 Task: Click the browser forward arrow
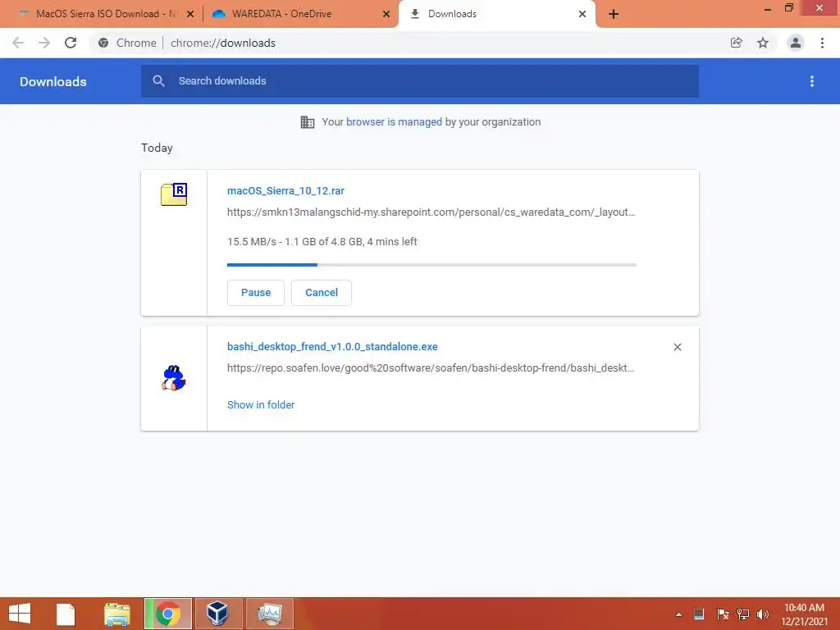[x=44, y=43]
